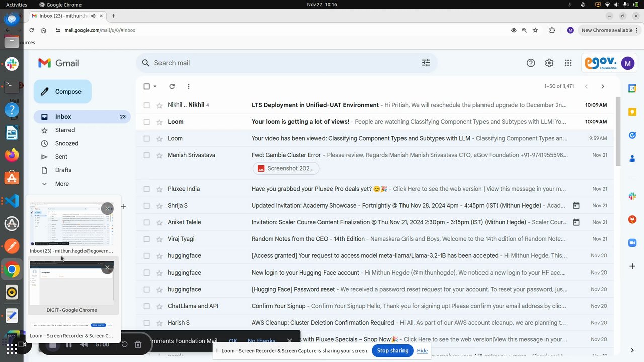644x362 pixels.
Task: Open a new Chrome tab
Action: pos(113,16)
